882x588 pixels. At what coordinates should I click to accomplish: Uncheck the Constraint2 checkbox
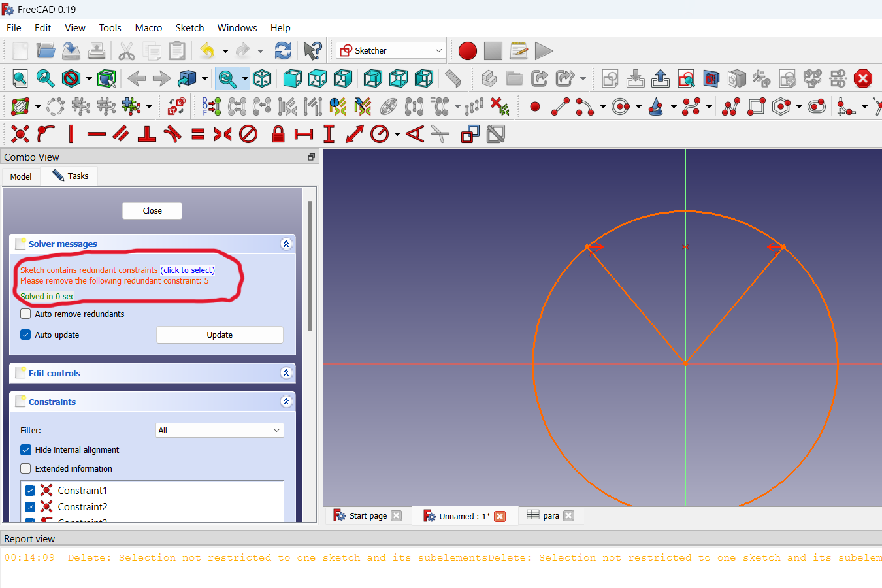[30, 506]
